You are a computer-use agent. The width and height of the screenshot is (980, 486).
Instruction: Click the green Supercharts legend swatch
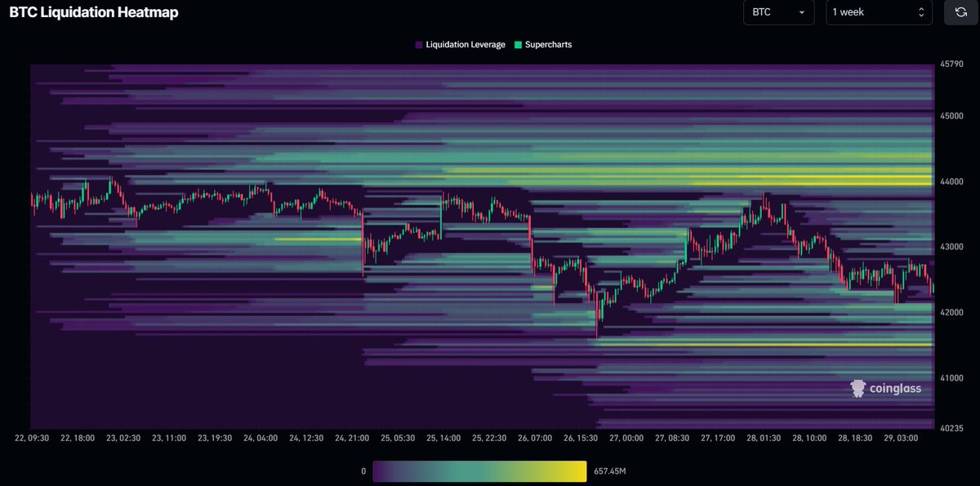pyautogui.click(x=519, y=45)
